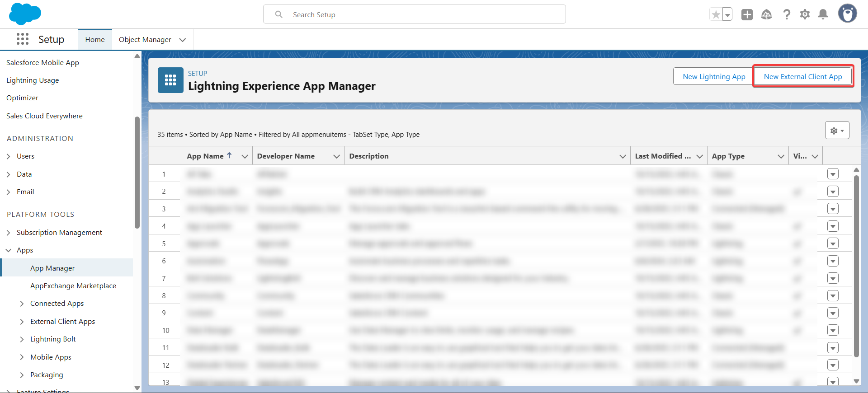Open the Setup gear in the header
This screenshot has width=868, height=393.
[805, 14]
